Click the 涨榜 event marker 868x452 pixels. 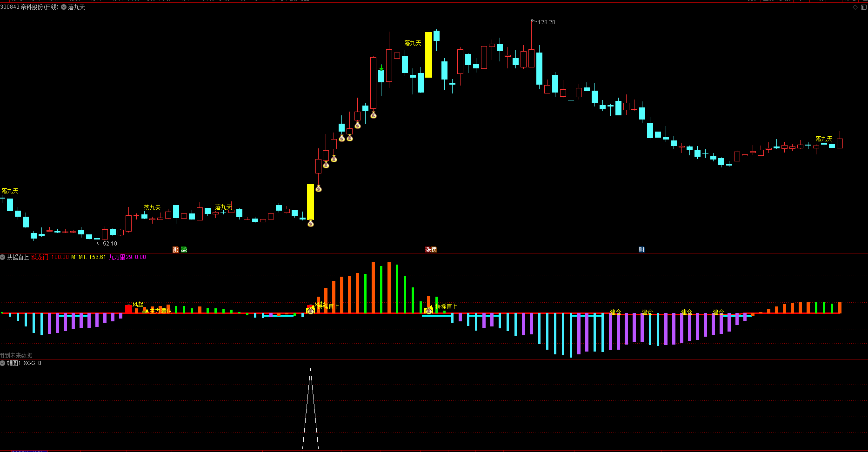coord(431,250)
